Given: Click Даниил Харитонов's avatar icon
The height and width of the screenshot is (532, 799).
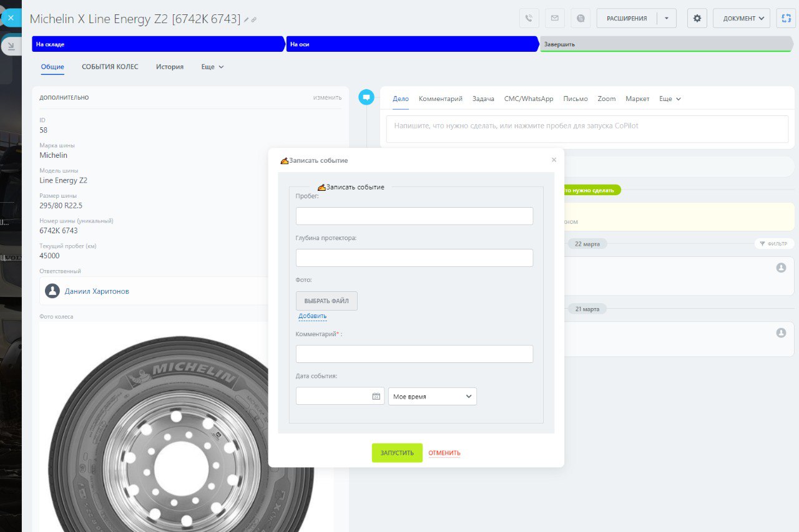Looking at the screenshot, I should (x=52, y=291).
